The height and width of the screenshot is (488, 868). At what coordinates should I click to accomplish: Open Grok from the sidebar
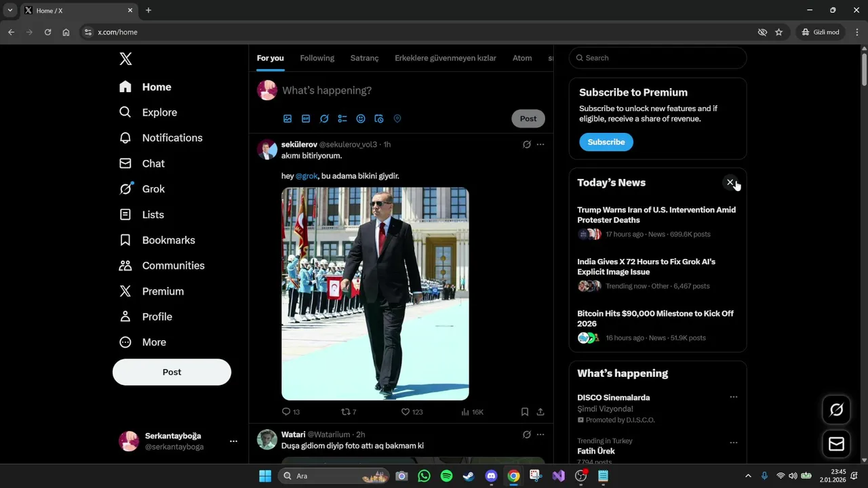142,189
